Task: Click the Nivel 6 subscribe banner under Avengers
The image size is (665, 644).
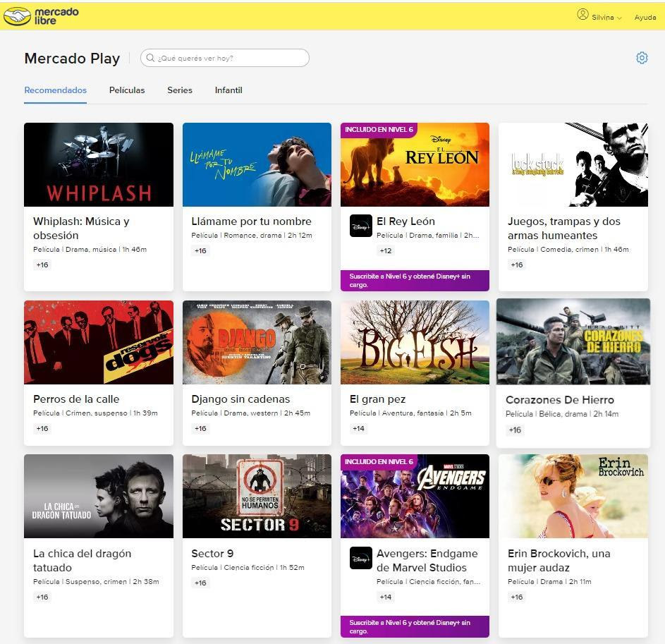Action: tap(415, 626)
